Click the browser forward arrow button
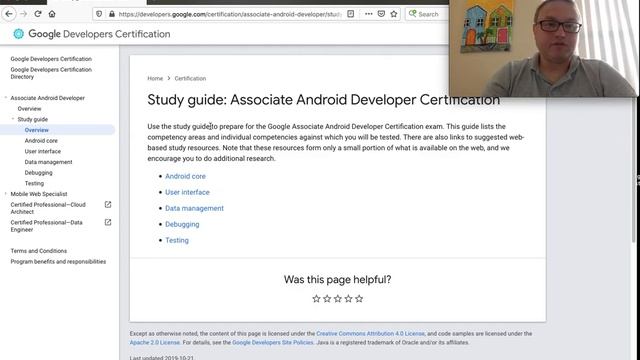The width and height of the screenshot is (640, 360). point(23,14)
